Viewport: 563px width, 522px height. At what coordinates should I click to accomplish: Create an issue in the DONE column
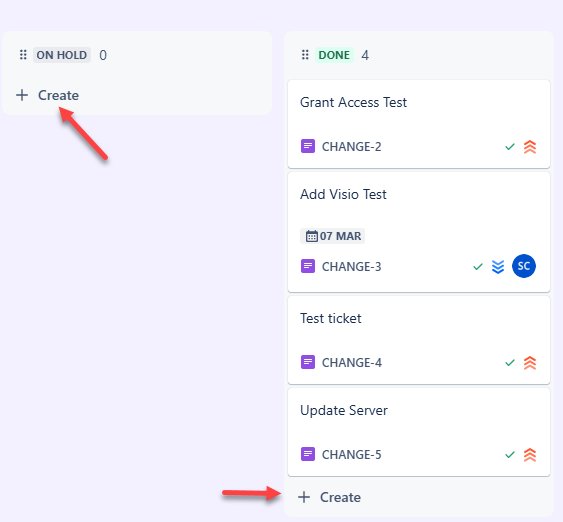click(x=330, y=497)
